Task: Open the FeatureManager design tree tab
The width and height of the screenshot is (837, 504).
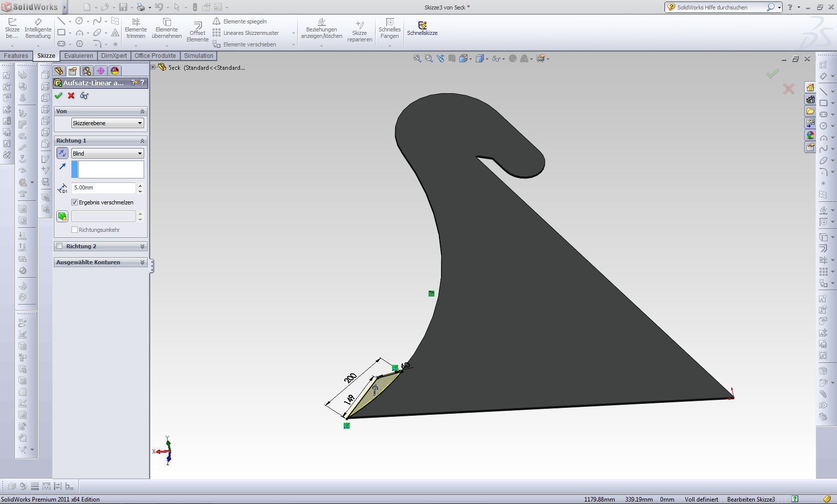Action: [59, 71]
